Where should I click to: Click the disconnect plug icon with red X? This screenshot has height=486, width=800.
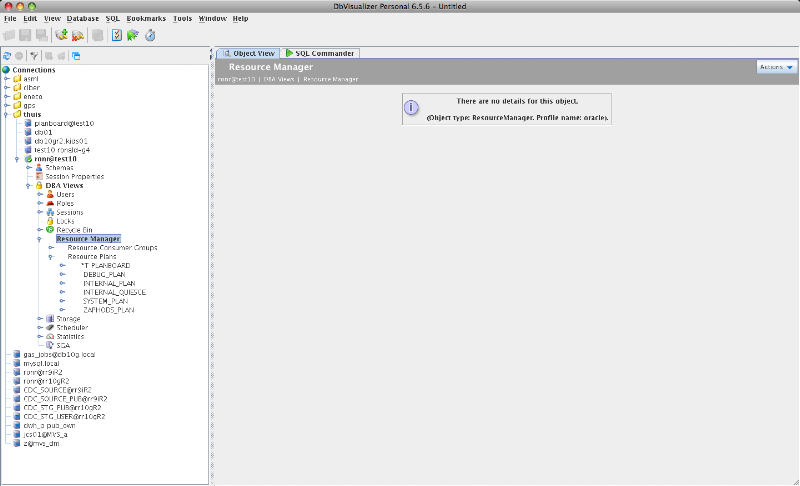click(78, 35)
